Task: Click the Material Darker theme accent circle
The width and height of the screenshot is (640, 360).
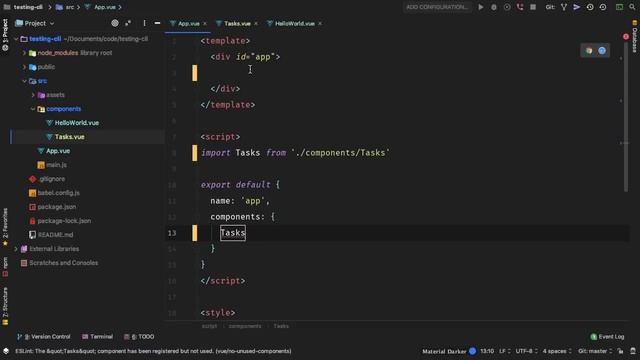Action: pyautogui.click(x=473, y=351)
